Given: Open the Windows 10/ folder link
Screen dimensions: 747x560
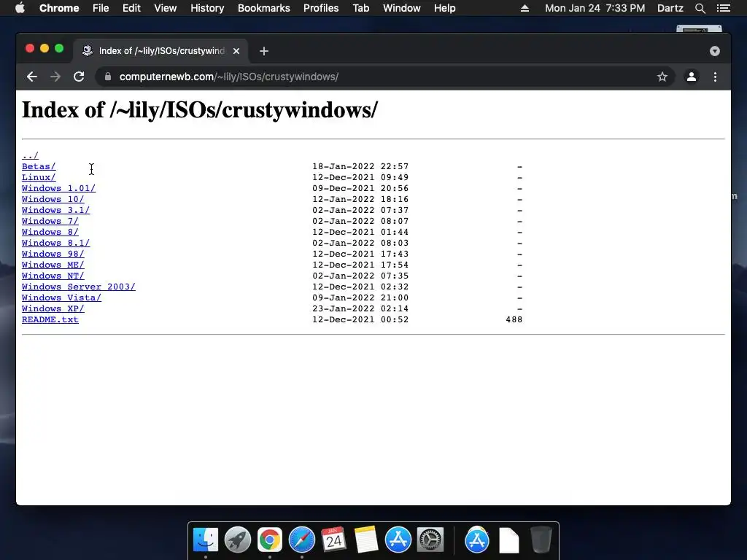Looking at the screenshot, I should [53, 199].
